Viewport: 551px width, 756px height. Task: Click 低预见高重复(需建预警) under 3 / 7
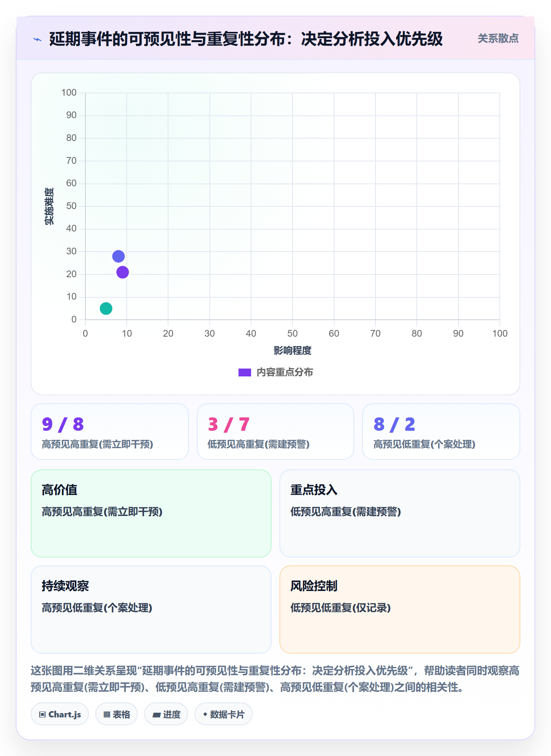[259, 445]
